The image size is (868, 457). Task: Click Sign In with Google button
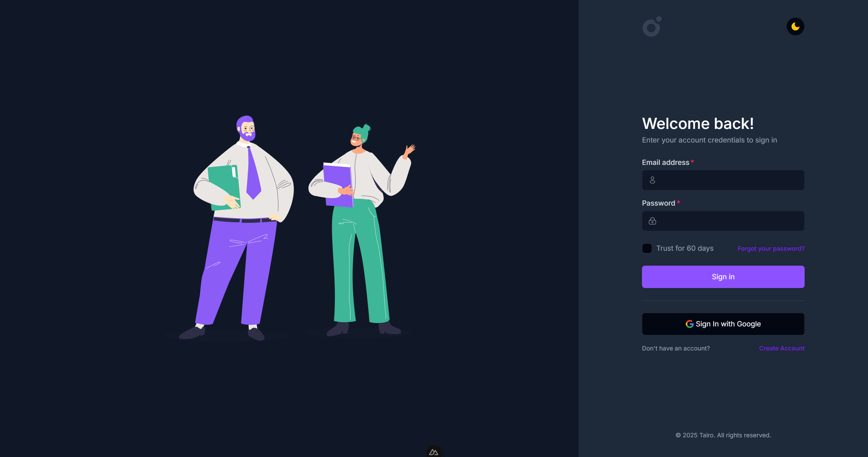(723, 324)
